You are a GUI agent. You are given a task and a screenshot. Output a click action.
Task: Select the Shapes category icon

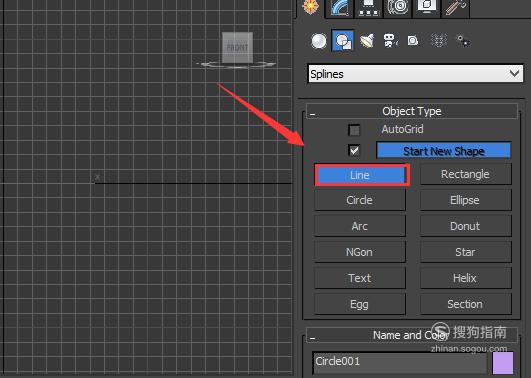(x=343, y=41)
